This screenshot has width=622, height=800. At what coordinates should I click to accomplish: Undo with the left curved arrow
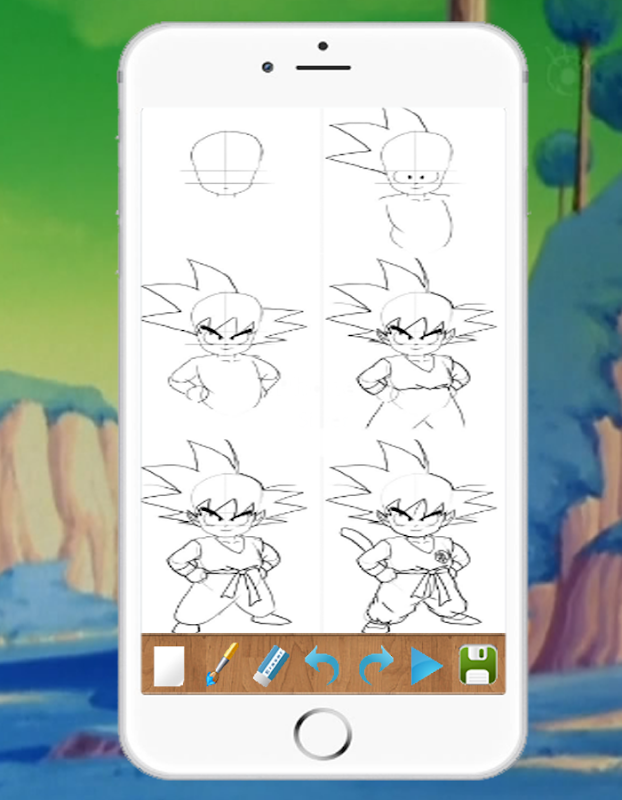pos(322,665)
